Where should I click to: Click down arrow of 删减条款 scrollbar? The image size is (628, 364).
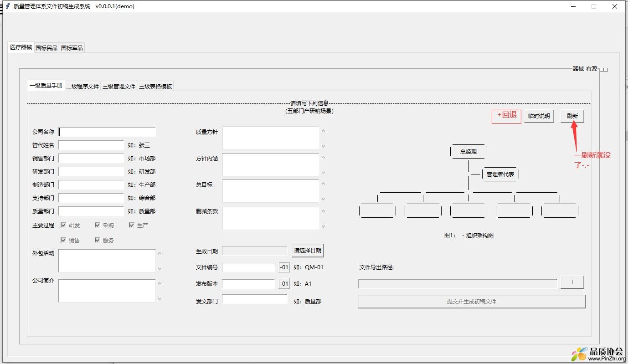point(324,226)
